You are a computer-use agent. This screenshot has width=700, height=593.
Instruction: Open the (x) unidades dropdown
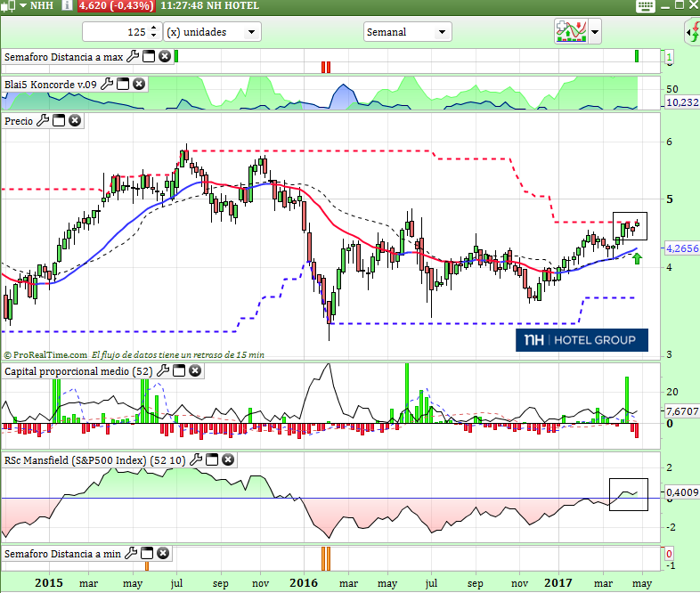pos(212,32)
